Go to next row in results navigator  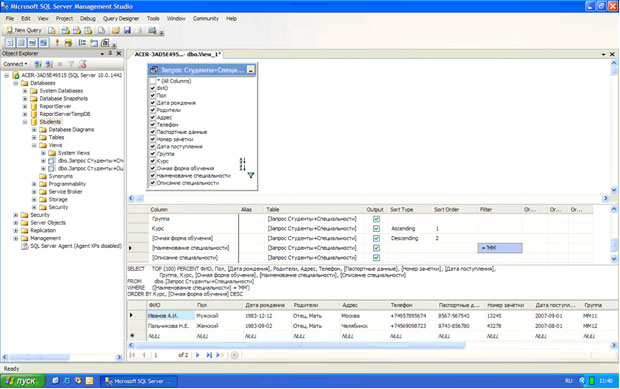(x=198, y=355)
